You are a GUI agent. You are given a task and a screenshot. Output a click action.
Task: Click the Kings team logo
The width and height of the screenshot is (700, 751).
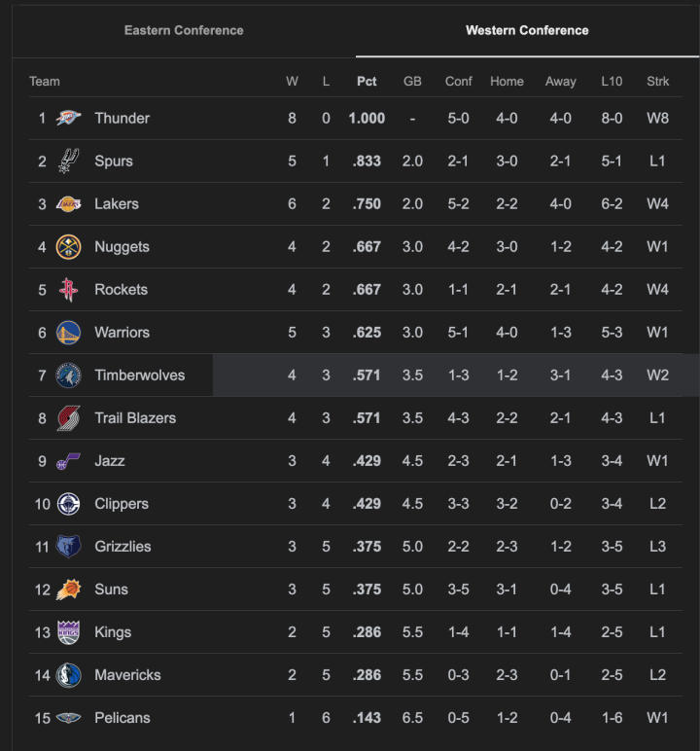click(x=68, y=632)
